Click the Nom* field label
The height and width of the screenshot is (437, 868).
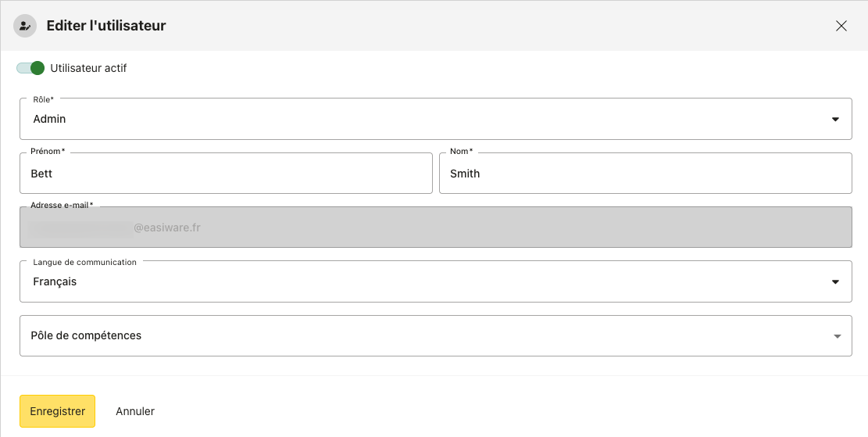click(461, 151)
